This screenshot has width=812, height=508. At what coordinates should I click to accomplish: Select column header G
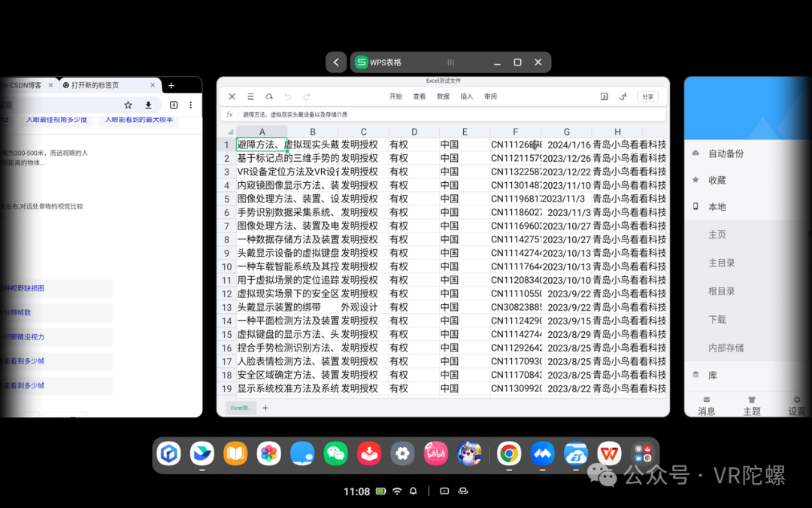567,132
